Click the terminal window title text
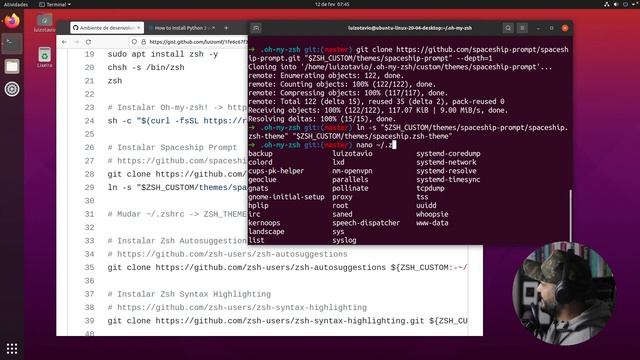 pyautogui.click(x=410, y=28)
